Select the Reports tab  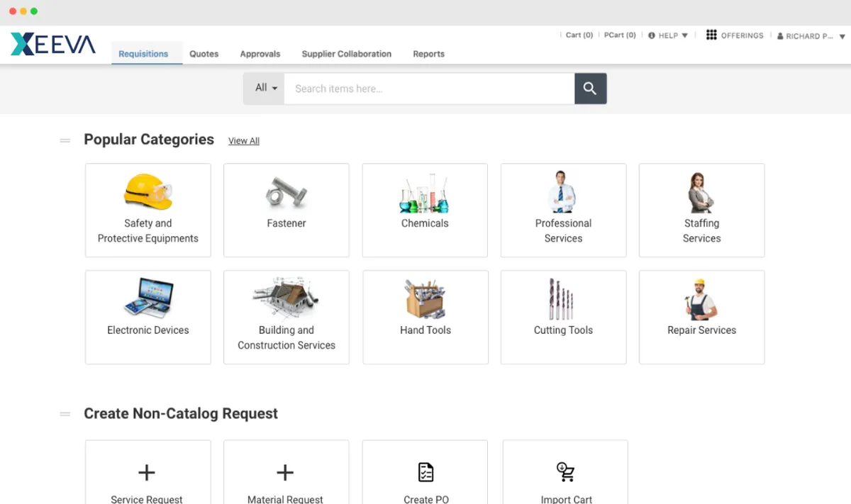(x=429, y=54)
